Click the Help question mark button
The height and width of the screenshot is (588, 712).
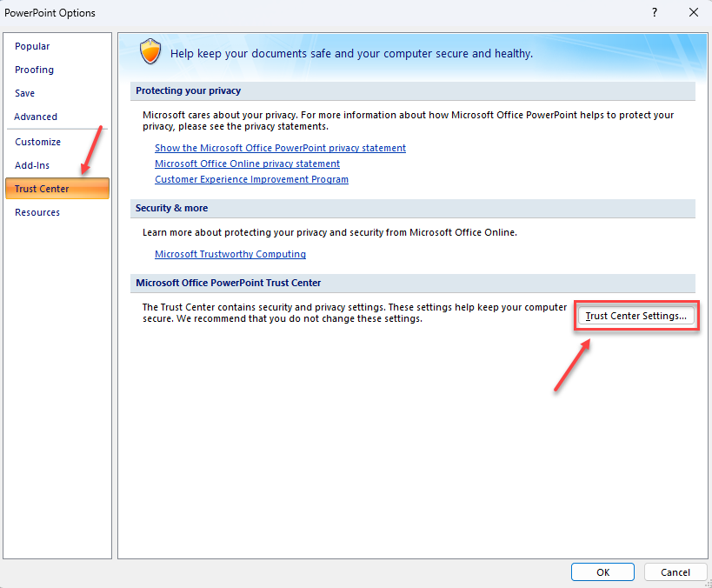654,12
